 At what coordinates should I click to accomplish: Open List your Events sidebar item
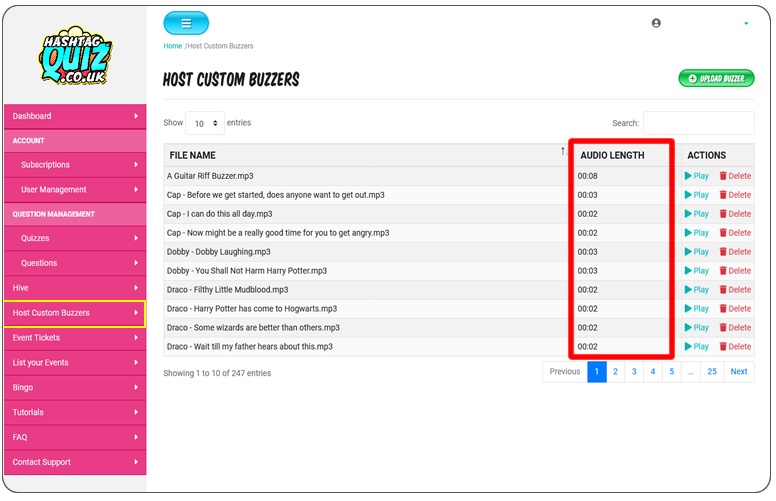point(75,362)
